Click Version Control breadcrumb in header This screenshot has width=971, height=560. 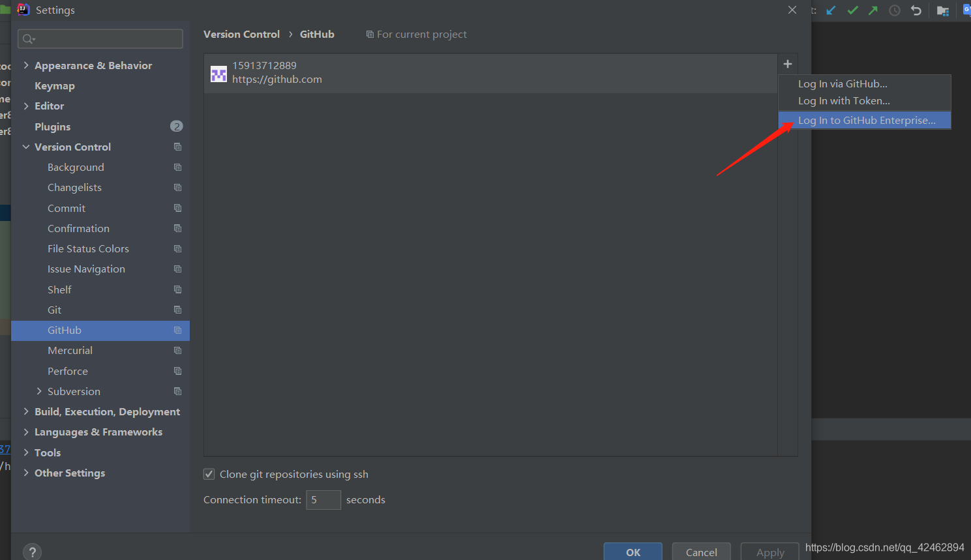241,34
